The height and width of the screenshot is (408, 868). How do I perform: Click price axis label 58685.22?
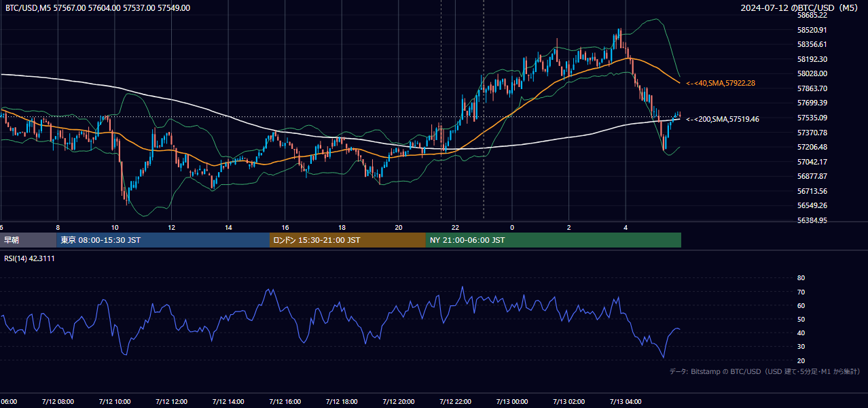coord(812,15)
